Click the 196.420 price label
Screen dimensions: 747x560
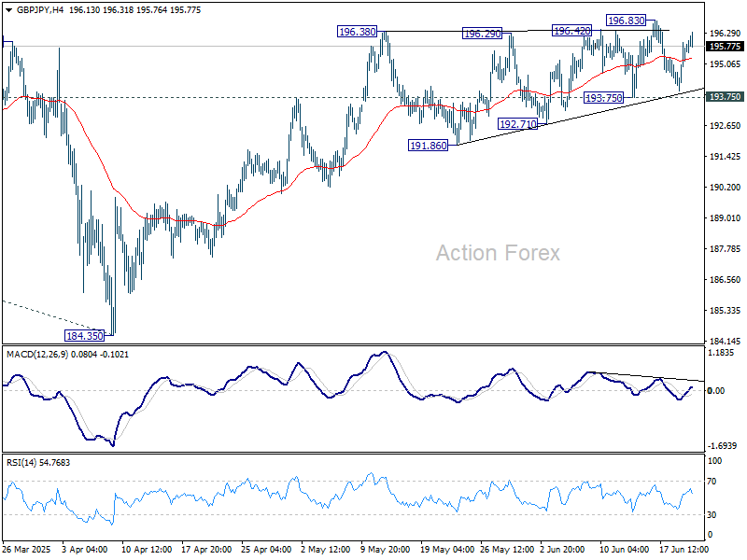coord(571,31)
